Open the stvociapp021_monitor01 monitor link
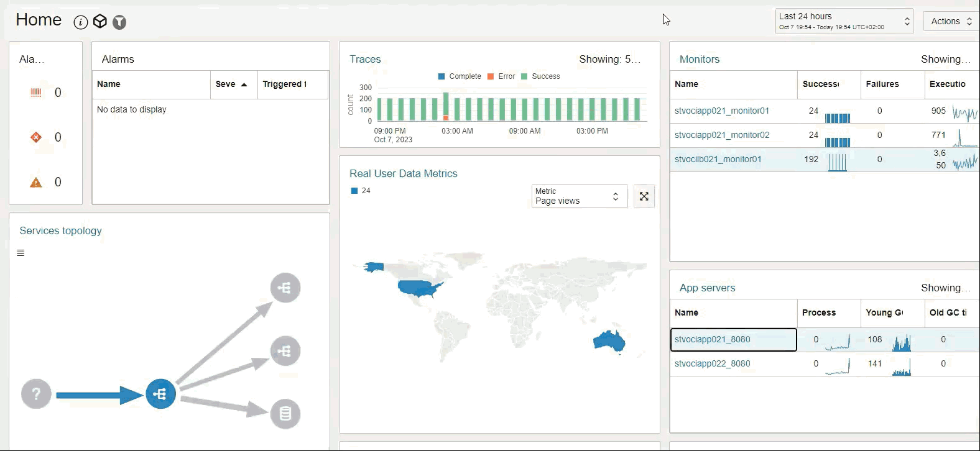Screen dimensions: 980x451 (x=721, y=111)
